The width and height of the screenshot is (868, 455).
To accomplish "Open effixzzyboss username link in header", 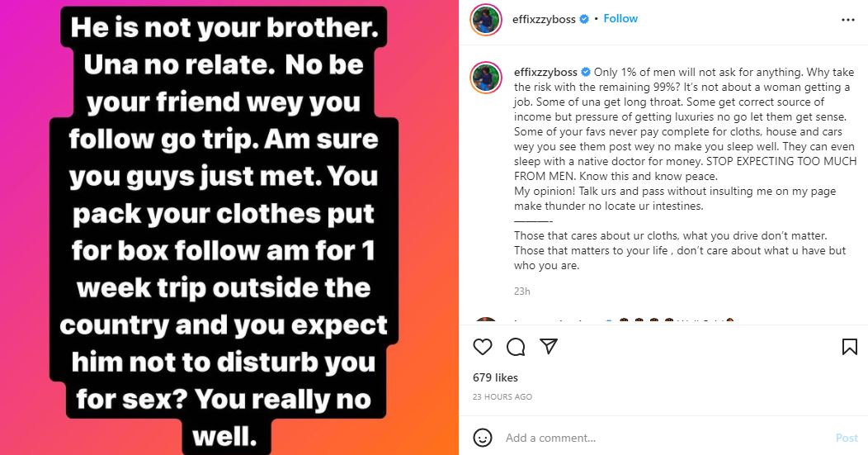I will pos(544,19).
